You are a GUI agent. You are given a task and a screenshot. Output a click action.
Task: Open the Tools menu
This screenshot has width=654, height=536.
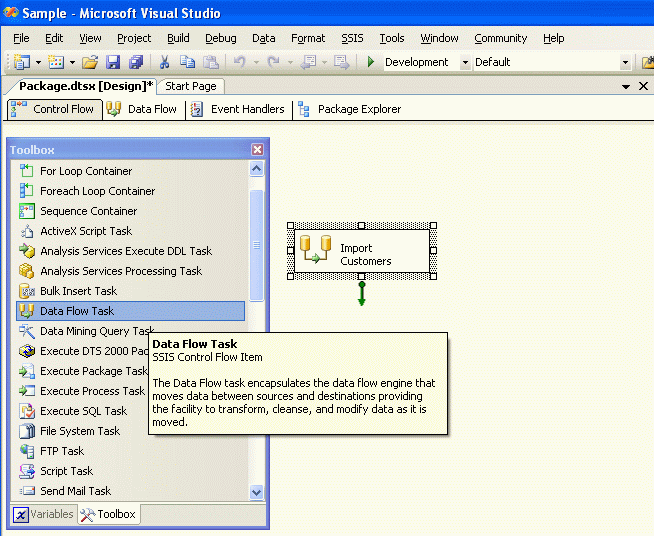click(392, 38)
